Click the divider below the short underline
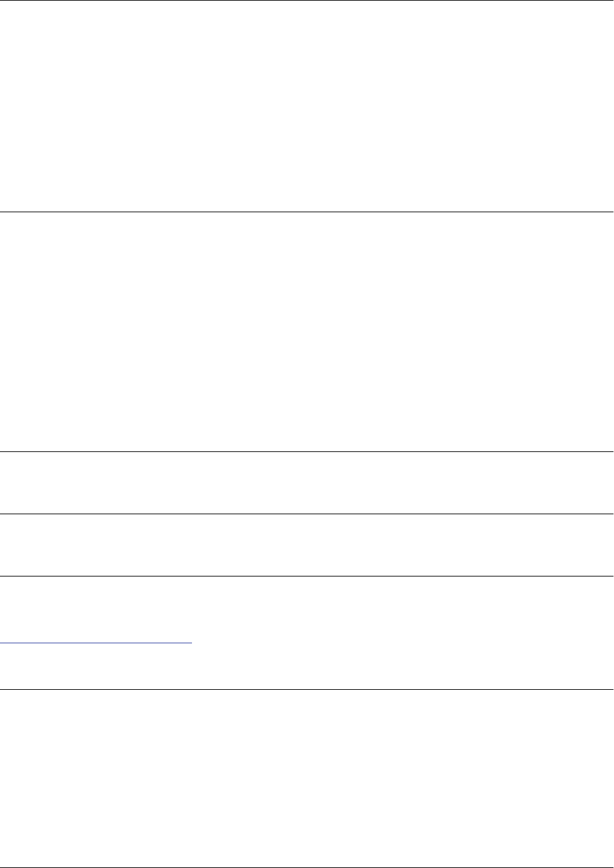Screen dimensions: 614x868 point(307,689)
